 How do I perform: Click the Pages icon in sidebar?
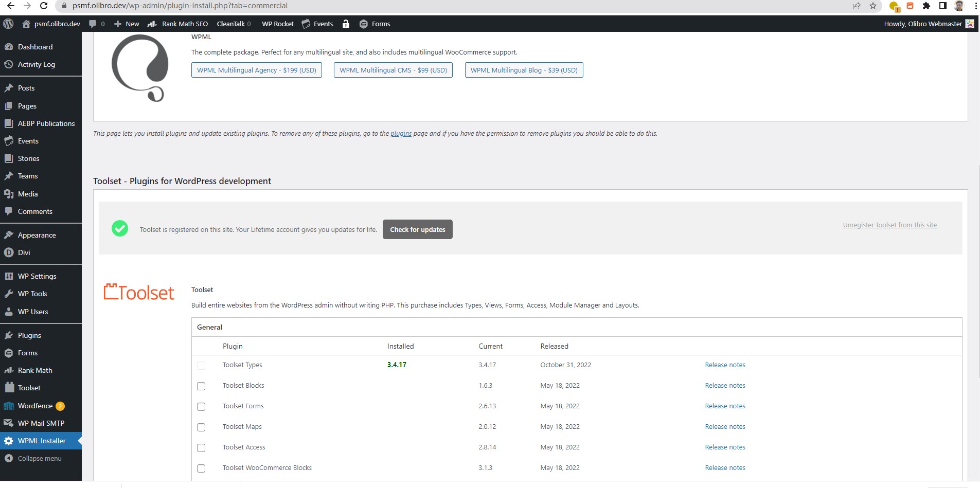coord(9,106)
